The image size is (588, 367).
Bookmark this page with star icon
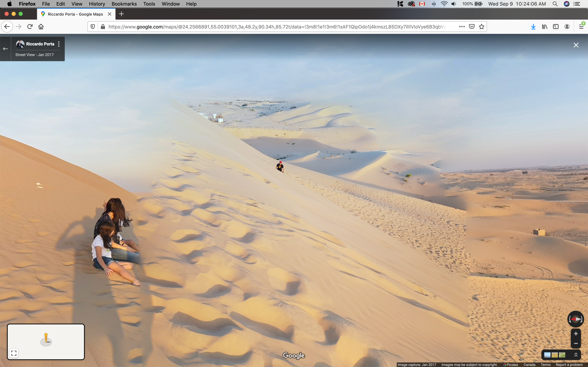482,27
